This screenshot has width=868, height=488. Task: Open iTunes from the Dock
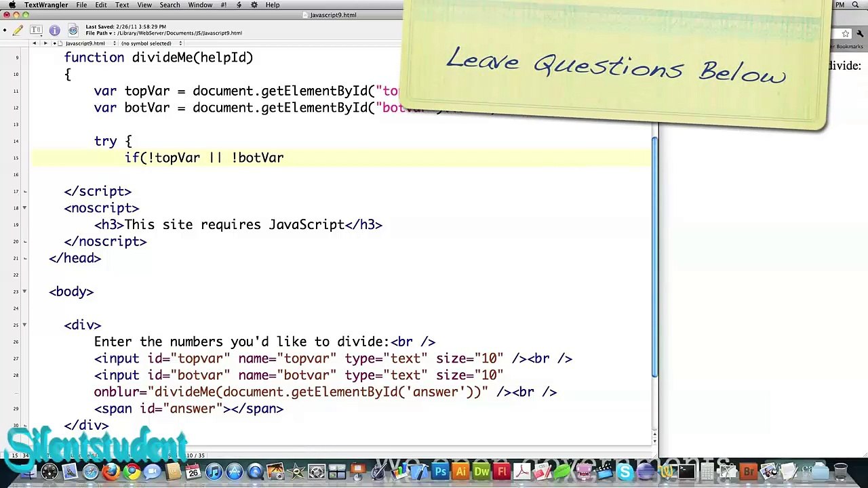(x=214, y=472)
